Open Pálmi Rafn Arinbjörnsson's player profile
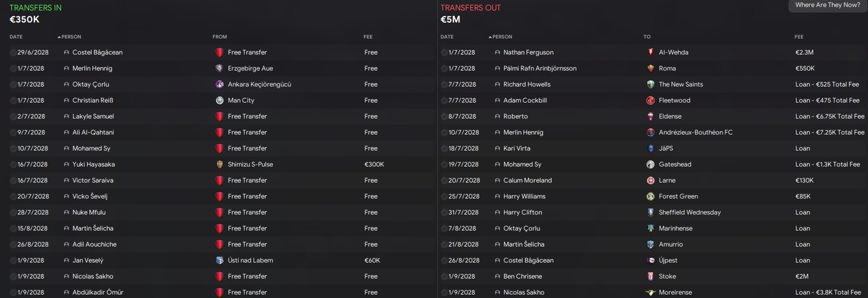This screenshot has height=298, width=868. point(540,68)
